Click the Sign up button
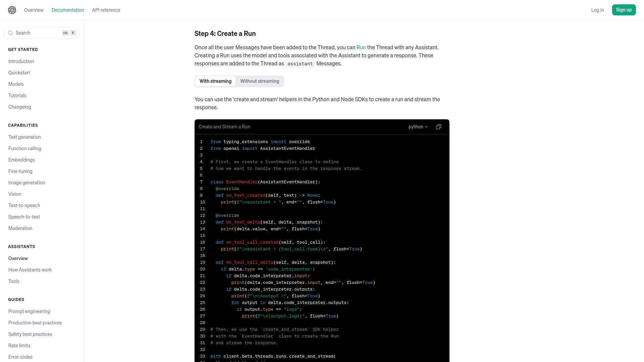Screen dimensions: 644x362 click(x=624, y=10)
